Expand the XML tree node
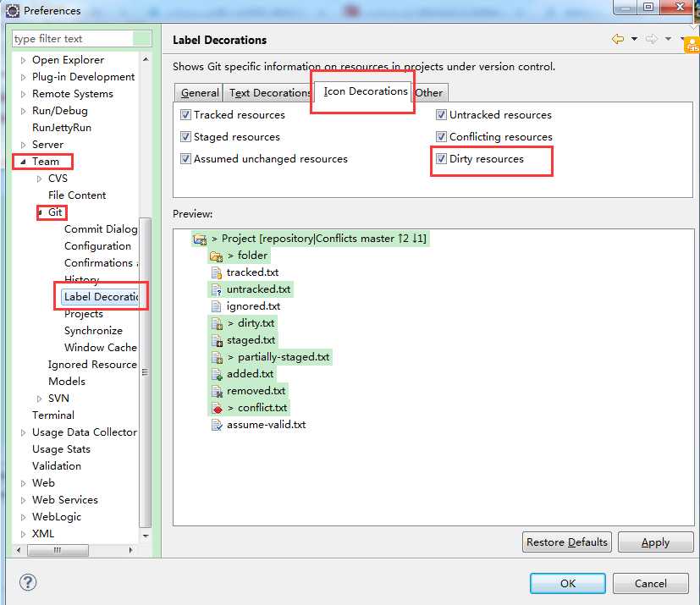 [x=23, y=534]
